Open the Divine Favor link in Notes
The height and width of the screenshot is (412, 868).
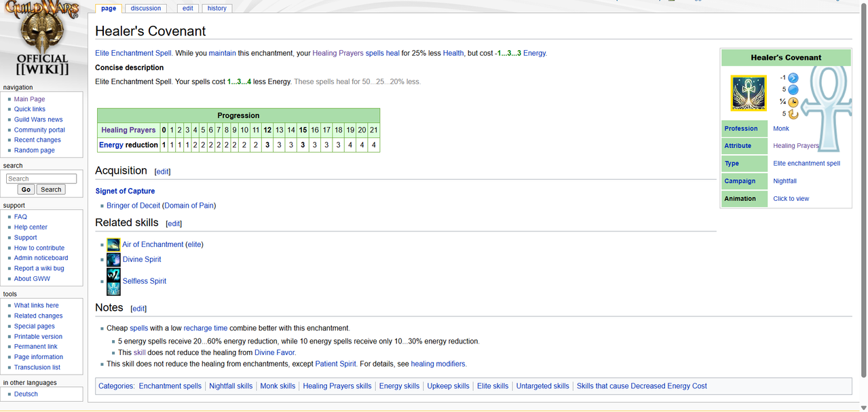point(275,353)
